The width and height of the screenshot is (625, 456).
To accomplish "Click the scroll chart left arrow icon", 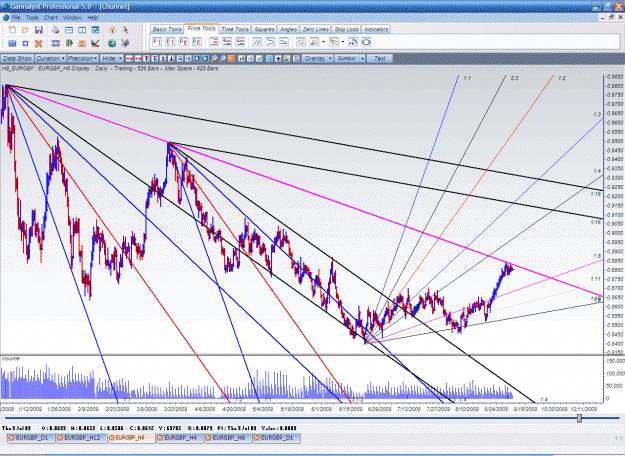I will pyautogui.click(x=197, y=59).
